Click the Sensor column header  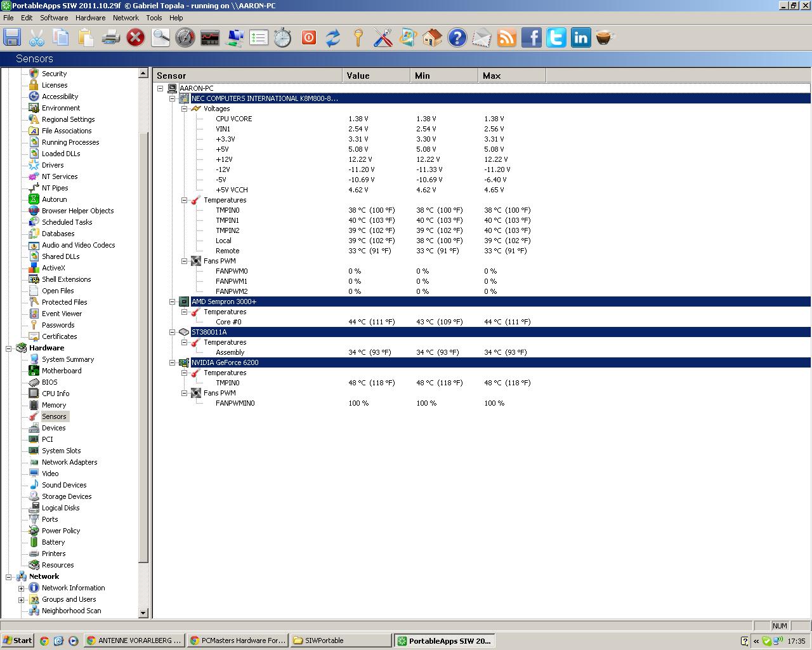(247, 76)
